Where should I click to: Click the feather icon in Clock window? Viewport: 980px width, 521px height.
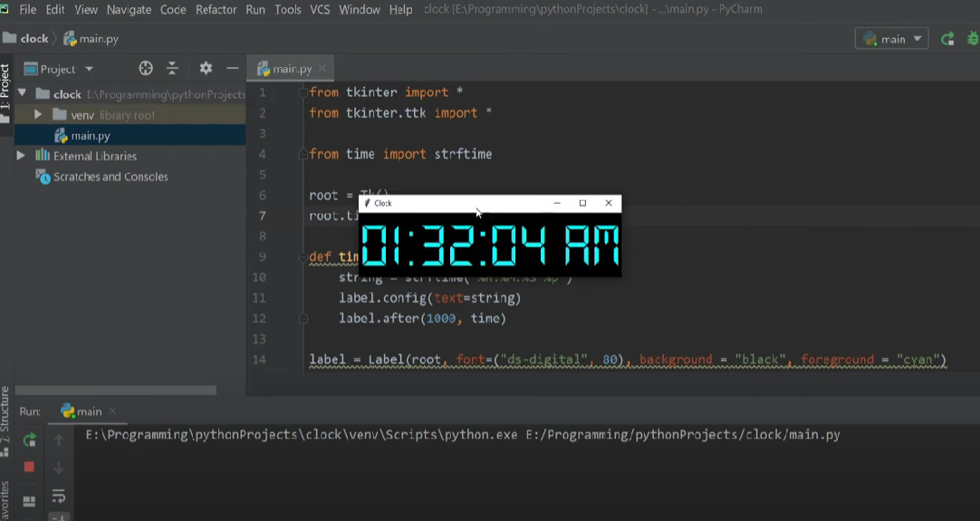click(x=367, y=203)
